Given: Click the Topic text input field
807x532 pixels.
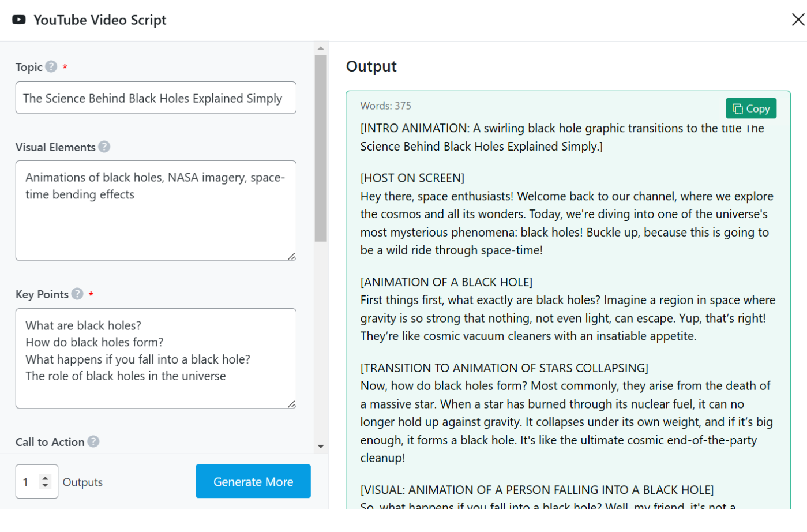Looking at the screenshot, I should click(156, 98).
